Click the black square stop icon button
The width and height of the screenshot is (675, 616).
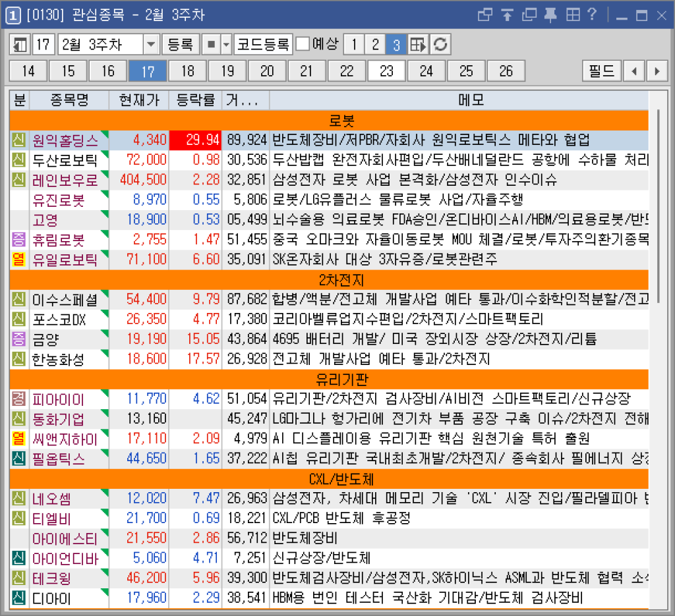[211, 45]
